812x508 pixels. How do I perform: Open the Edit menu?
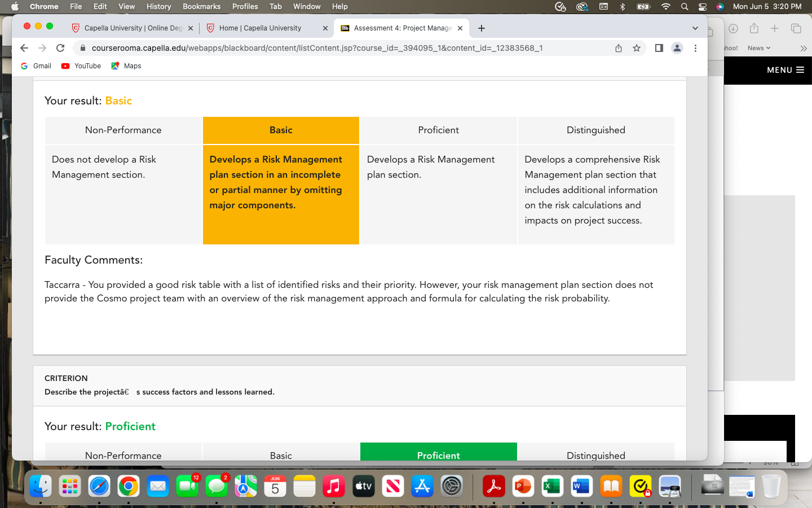[x=100, y=6]
